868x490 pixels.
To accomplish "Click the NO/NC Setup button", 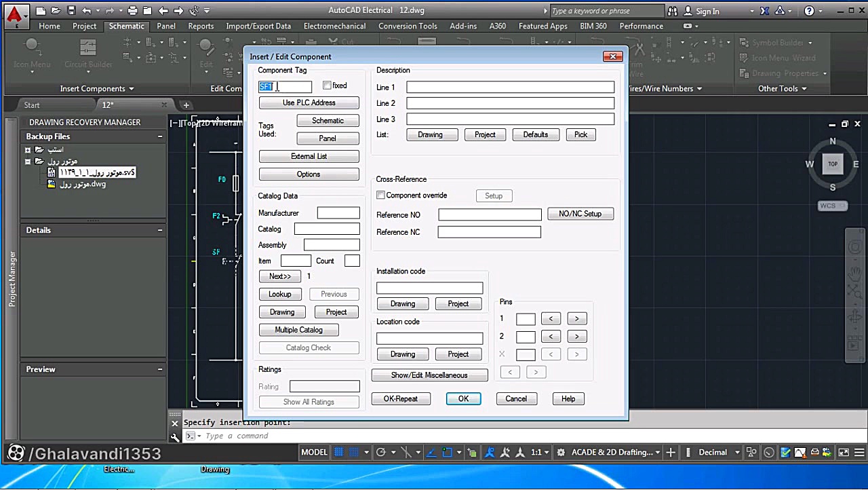I will coord(580,214).
